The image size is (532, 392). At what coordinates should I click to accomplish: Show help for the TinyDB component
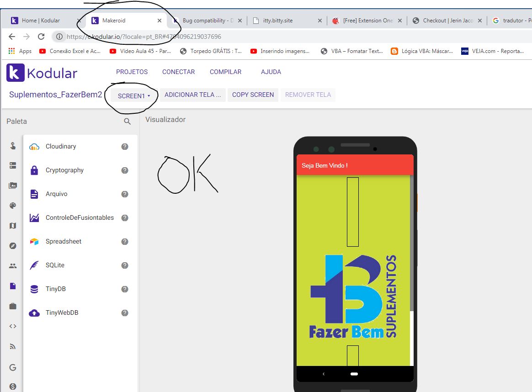[x=125, y=289]
